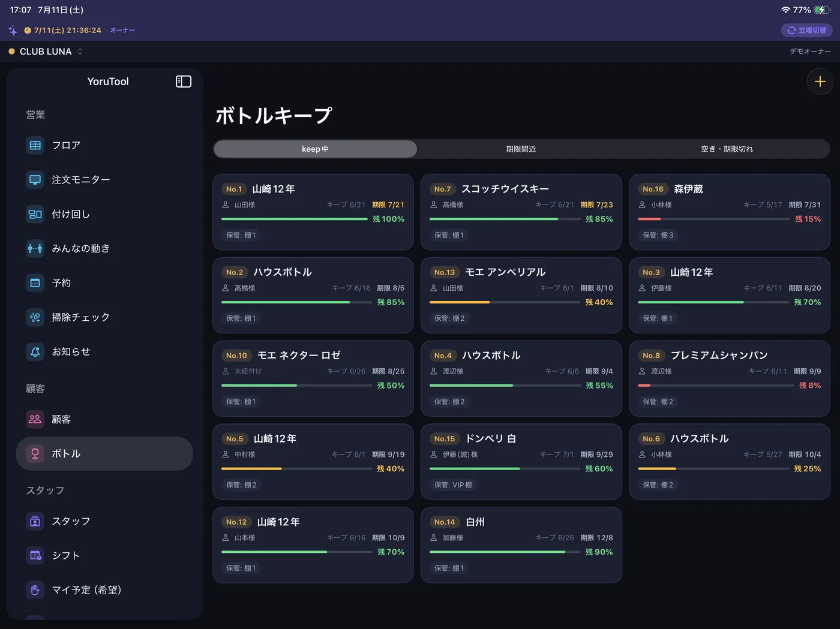Screen dimensions: 840x629
Task: Open the 掃除チェック icon
Action: coord(35,317)
